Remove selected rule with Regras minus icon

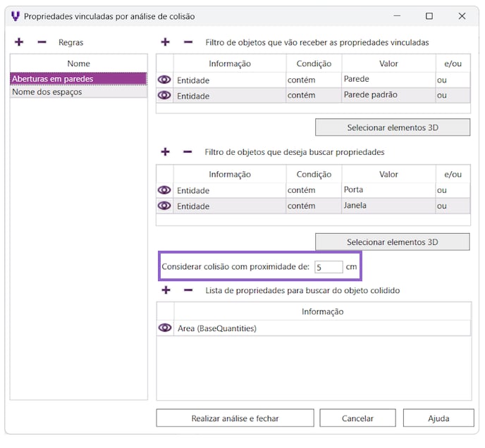click(x=42, y=42)
